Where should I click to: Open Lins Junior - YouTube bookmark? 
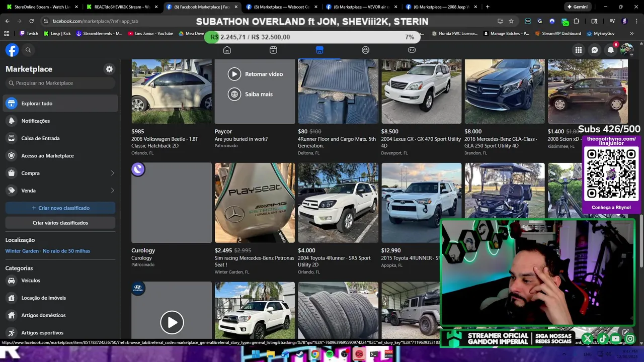(x=150, y=33)
